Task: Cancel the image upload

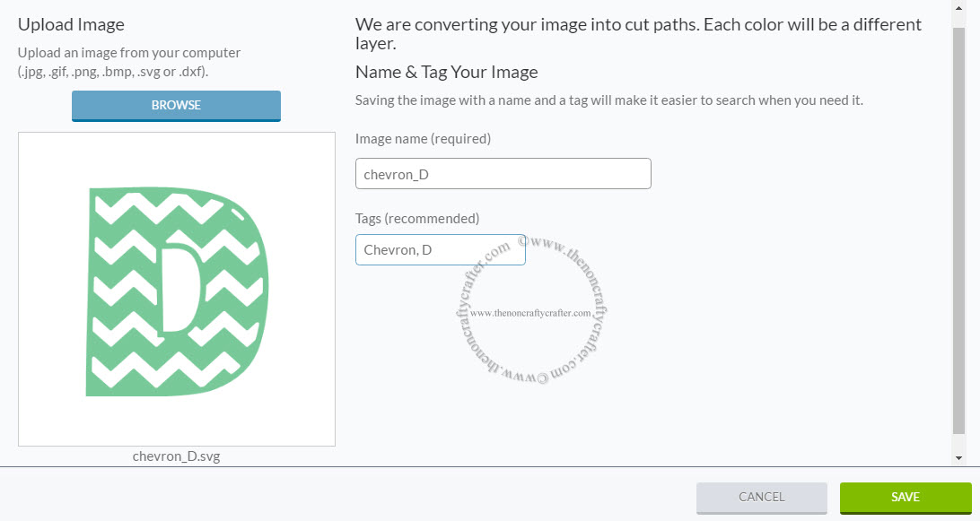Action: (x=761, y=497)
